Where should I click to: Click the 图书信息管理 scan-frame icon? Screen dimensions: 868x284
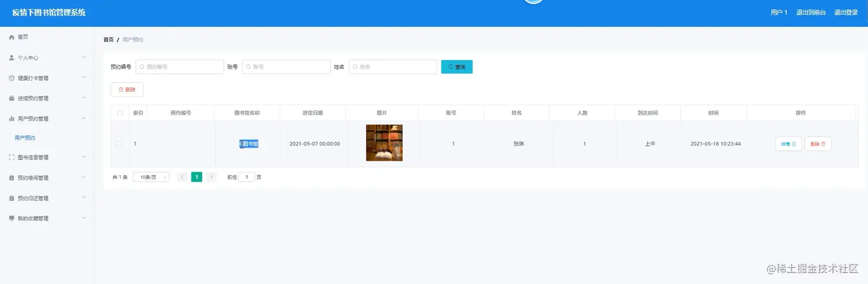tap(11, 157)
